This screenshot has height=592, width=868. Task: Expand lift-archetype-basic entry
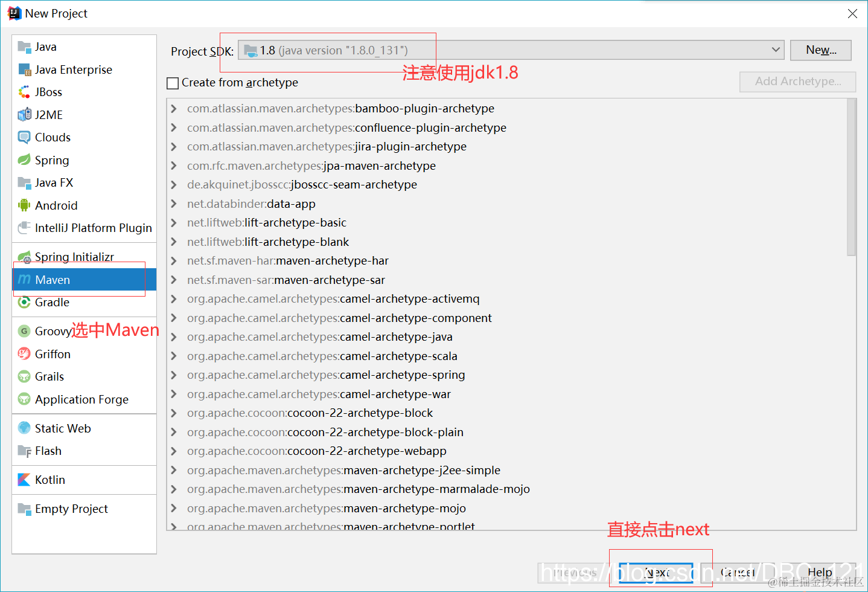[x=174, y=223]
